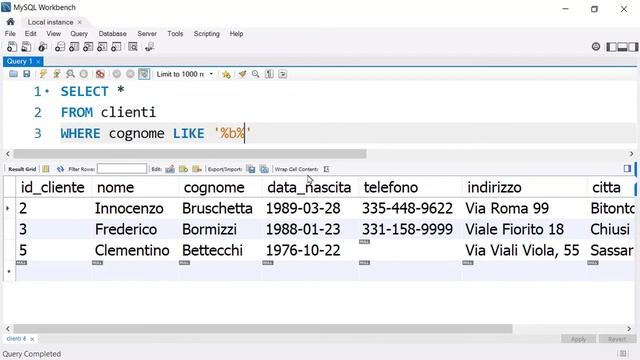Execute statement under cursor icon
640x360 pixels.
[x=57, y=74]
